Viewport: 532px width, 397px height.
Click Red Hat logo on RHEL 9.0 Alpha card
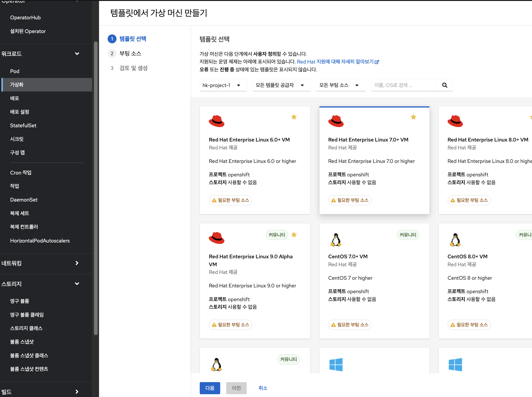(x=216, y=238)
